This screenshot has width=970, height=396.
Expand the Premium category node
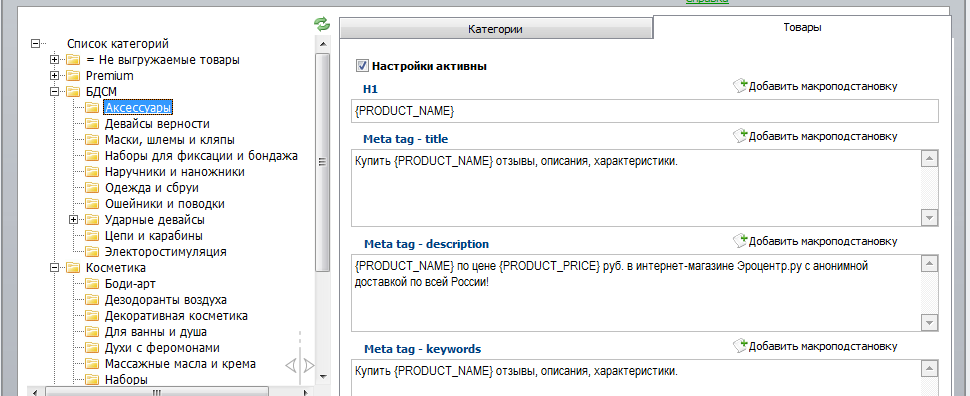coord(54,76)
